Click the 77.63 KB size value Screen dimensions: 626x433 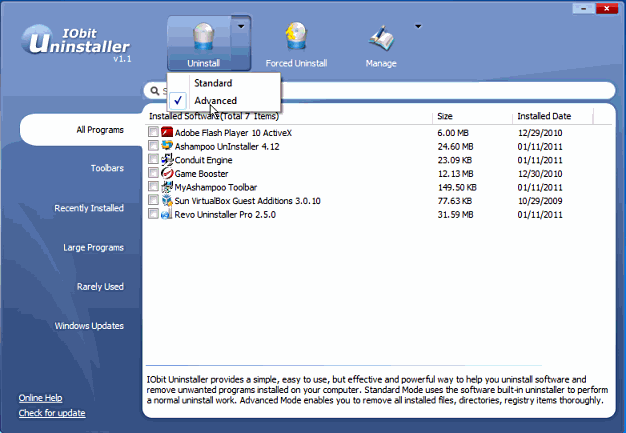tap(454, 201)
